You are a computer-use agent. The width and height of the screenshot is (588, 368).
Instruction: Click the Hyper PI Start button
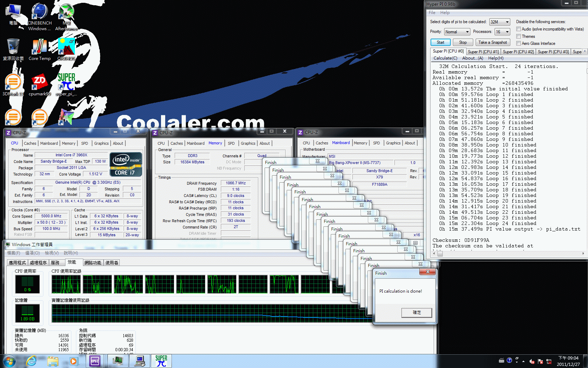point(440,42)
